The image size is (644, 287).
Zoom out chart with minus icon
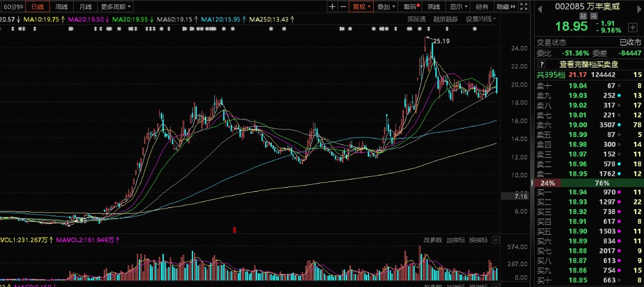pyautogui.click(x=343, y=7)
